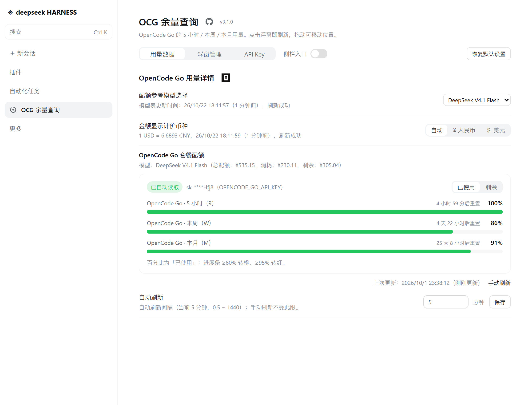Focus the auto-refresh minutes input field

click(446, 302)
